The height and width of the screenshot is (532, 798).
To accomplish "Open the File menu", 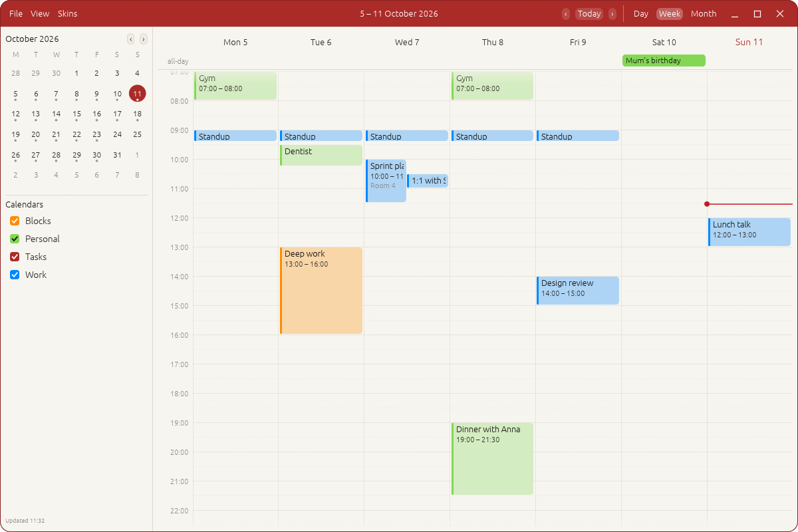I will pyautogui.click(x=16, y=14).
